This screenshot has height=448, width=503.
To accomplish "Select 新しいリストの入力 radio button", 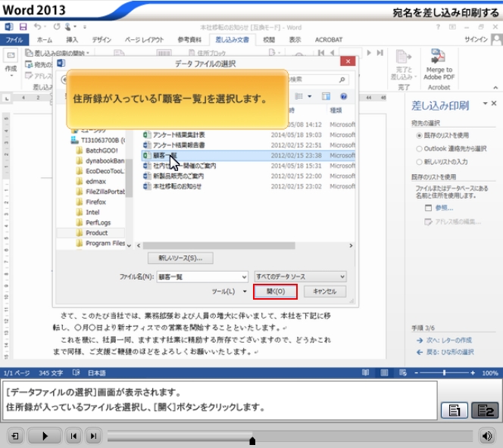I will [x=419, y=162].
